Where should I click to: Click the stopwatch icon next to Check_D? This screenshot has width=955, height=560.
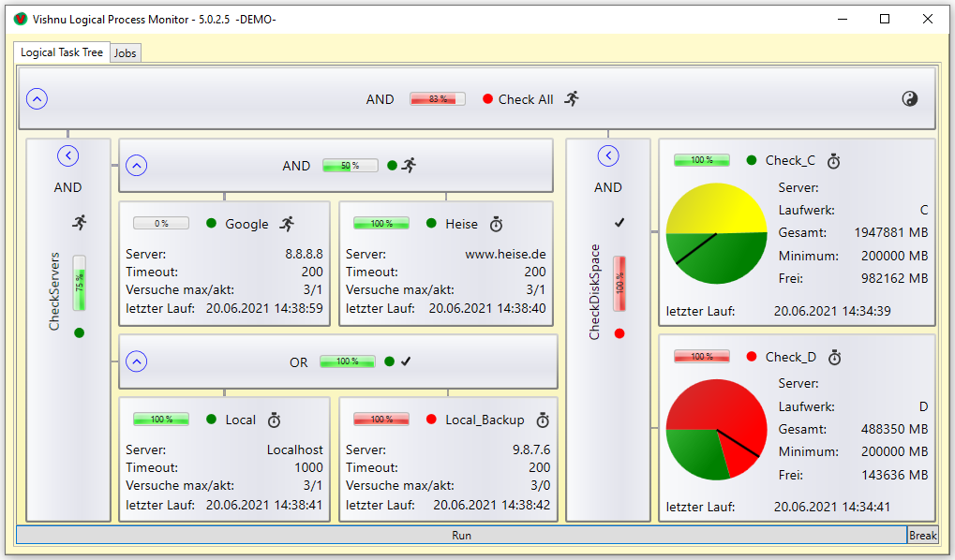click(x=834, y=357)
